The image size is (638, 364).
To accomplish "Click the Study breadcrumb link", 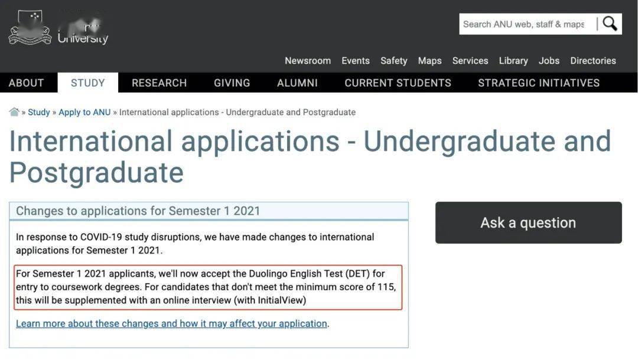I will click(x=38, y=112).
